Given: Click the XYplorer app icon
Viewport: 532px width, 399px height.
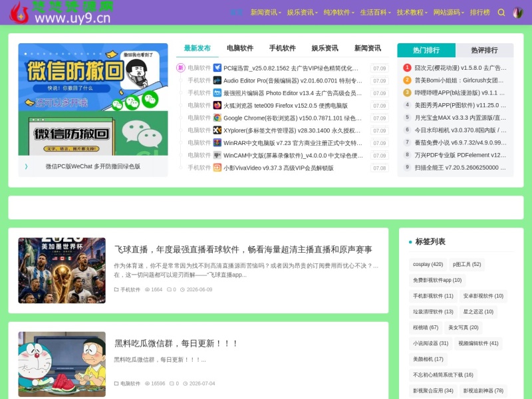Looking at the screenshot, I should pyautogui.click(x=217, y=130).
